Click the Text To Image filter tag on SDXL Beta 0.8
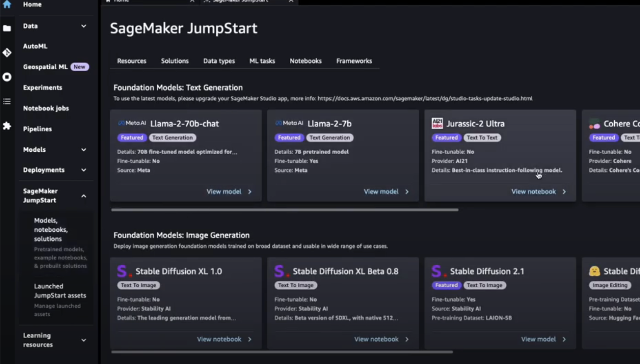This screenshot has height=364, width=640. [x=296, y=285]
